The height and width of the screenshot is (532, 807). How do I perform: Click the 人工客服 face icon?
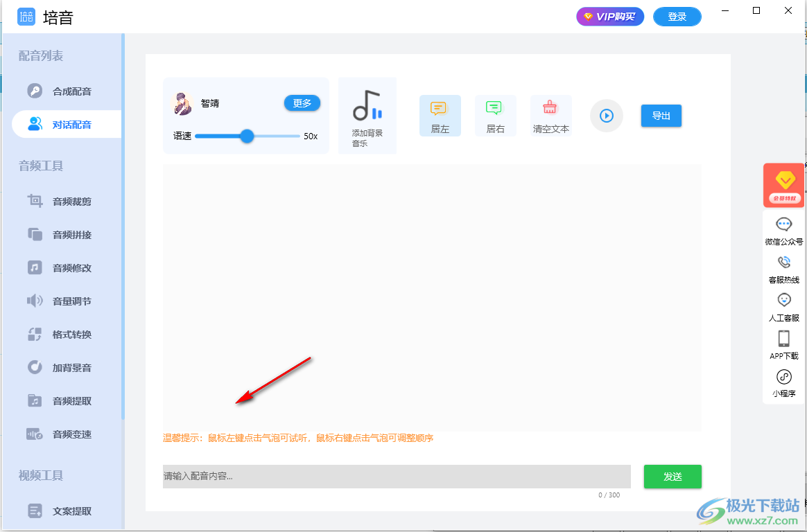click(x=784, y=300)
